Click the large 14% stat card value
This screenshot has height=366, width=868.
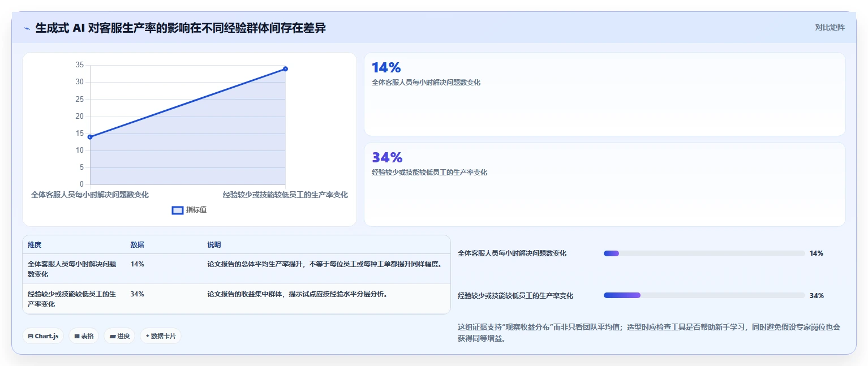pos(386,68)
